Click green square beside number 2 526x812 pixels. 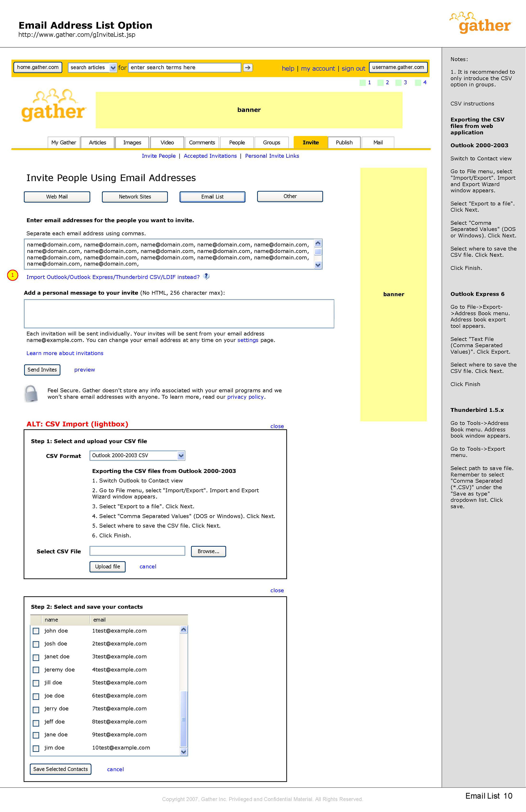pos(380,83)
